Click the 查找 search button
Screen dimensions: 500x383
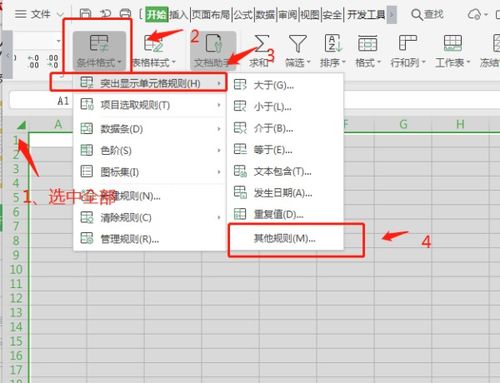coord(427,14)
